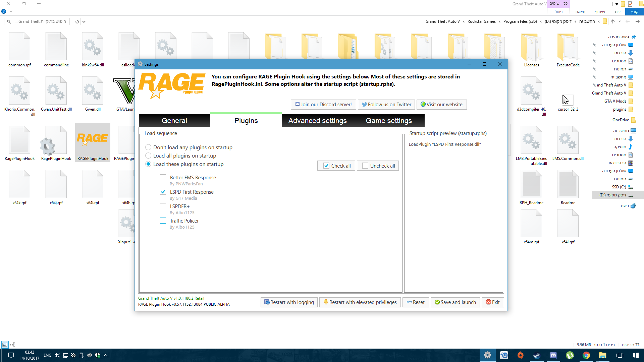Expand the address bar history dropdown
The image size is (644, 362).
[84, 21]
